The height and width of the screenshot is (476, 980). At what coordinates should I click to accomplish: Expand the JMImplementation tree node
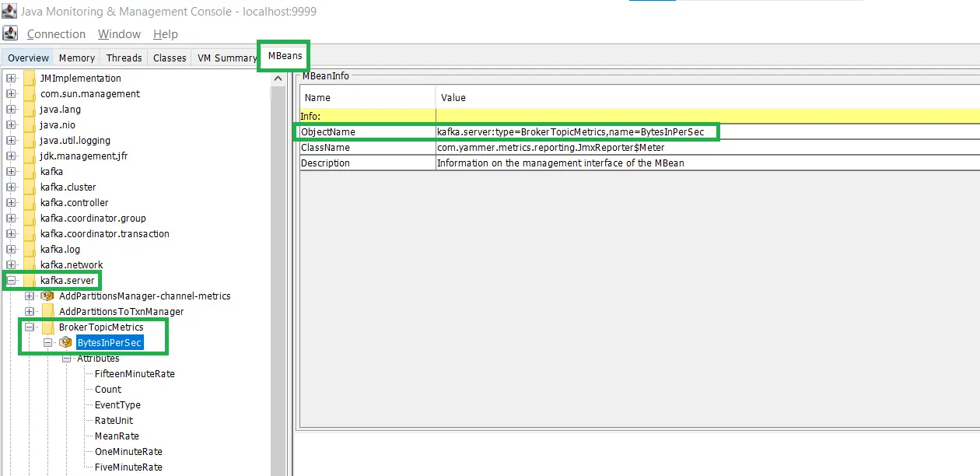click(11, 79)
